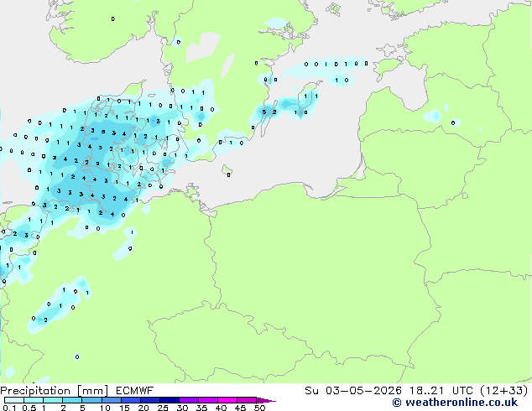This screenshot has height=411, width=532.
Task: Click the 30–35 mm purple swatch
Action: 189,400
